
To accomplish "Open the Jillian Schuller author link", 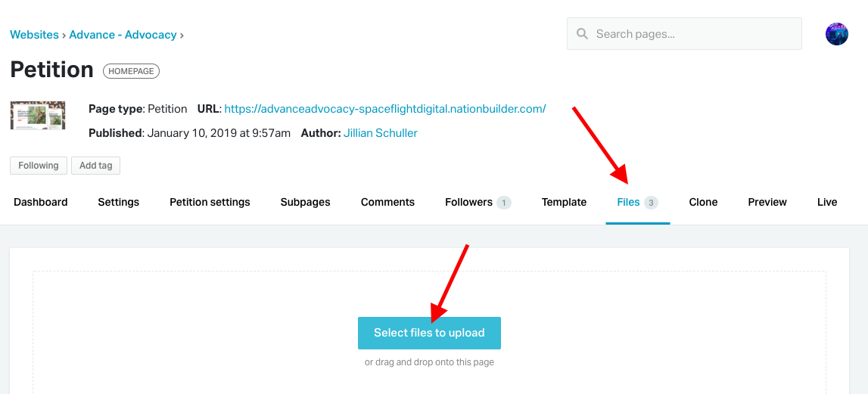I will (x=381, y=133).
